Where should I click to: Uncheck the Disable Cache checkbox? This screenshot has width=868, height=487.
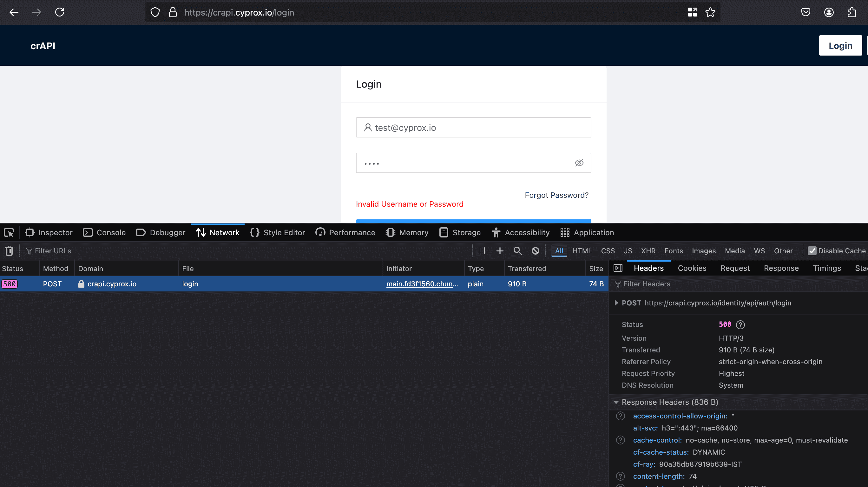pos(812,250)
